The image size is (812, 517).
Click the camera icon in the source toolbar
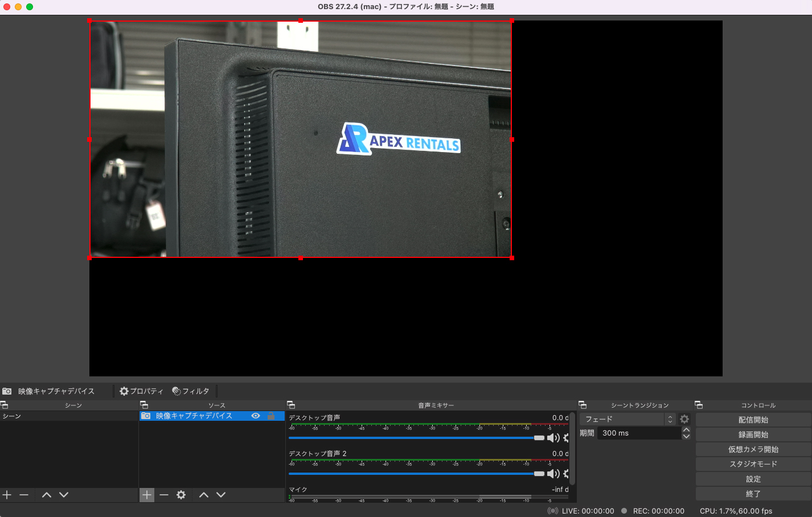tap(7, 391)
